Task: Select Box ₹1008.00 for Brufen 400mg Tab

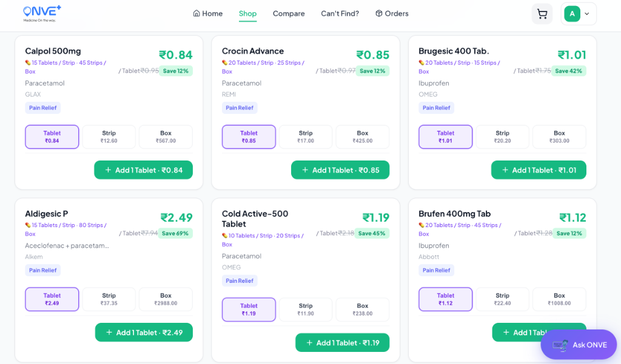Action: 559,299
